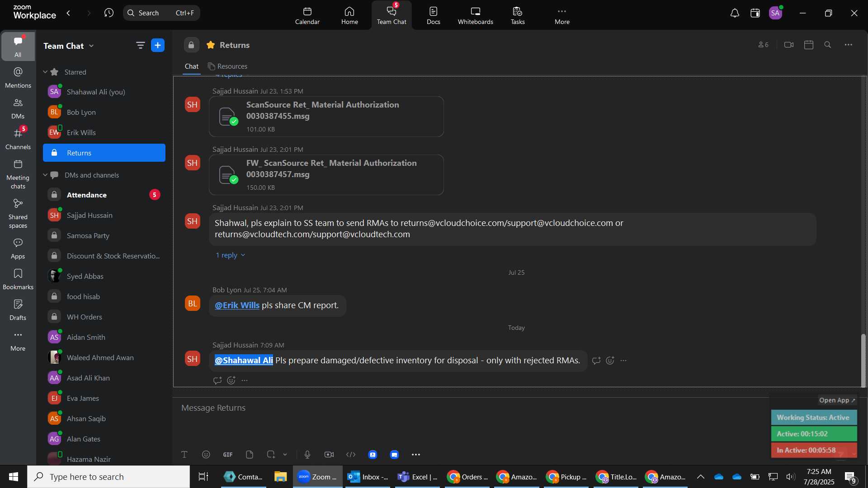Open the Mentions sidebar section
The width and height of the screenshot is (868, 488).
pos(18,78)
